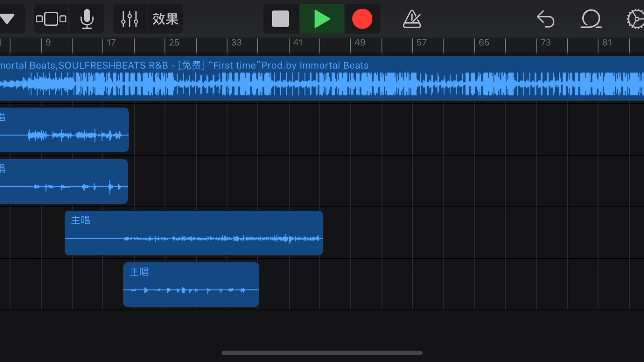Viewport: 644px width, 362px height.
Task: Stop playback with the square button
Action: [280, 19]
